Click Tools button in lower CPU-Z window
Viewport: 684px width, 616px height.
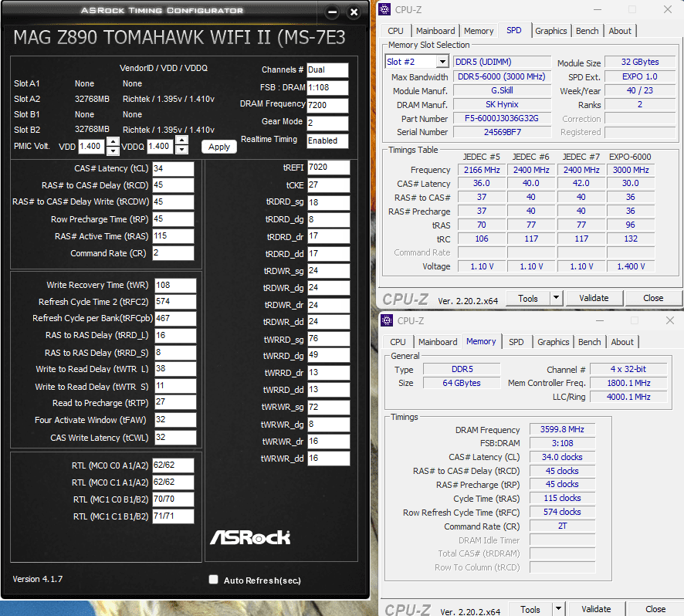(x=530, y=610)
